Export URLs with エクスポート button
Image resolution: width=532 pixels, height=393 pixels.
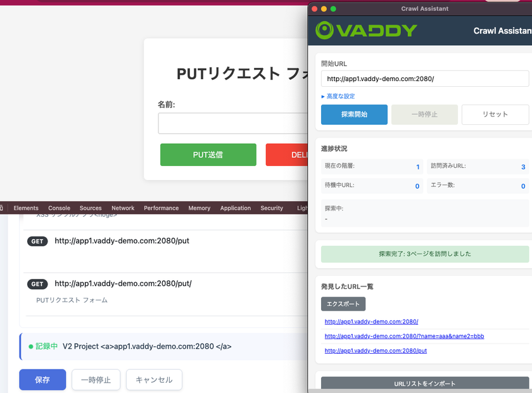(x=343, y=304)
